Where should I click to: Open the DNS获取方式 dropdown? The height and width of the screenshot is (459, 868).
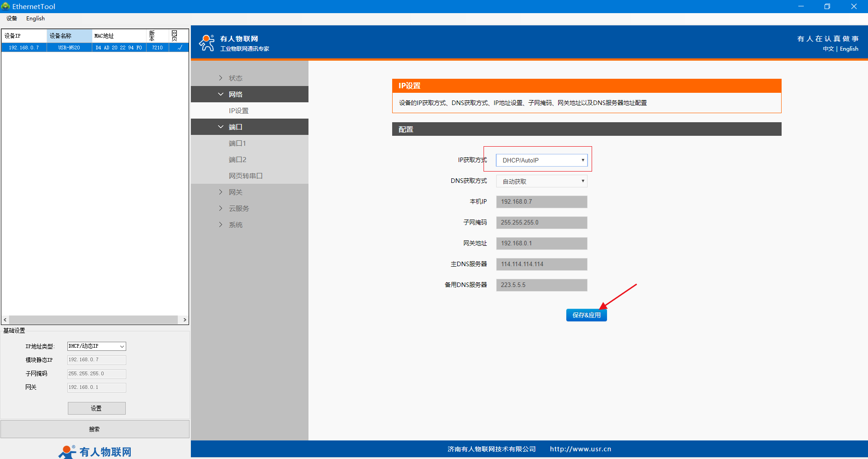(541, 181)
